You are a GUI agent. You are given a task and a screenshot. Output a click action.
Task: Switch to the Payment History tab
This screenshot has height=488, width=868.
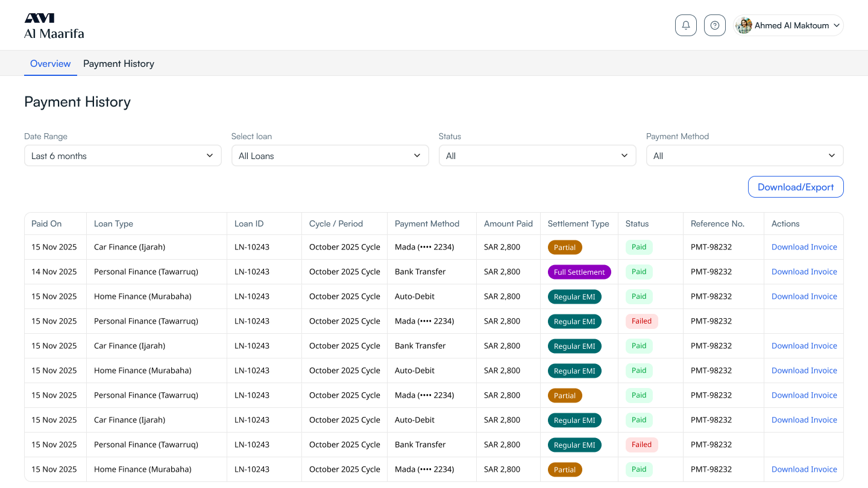(119, 63)
